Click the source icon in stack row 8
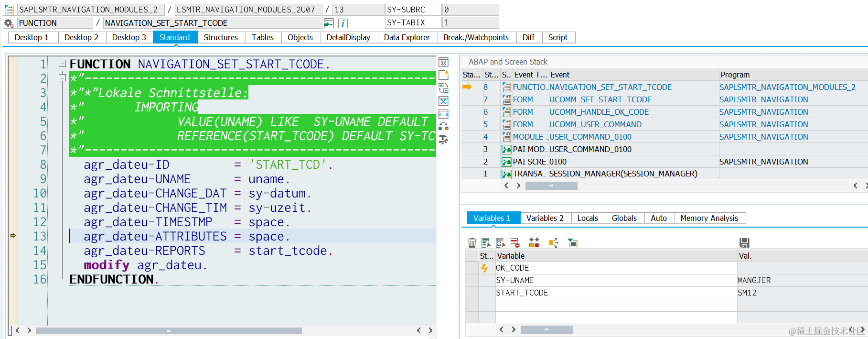Viewport: 868px width, 339px height. 507,87
